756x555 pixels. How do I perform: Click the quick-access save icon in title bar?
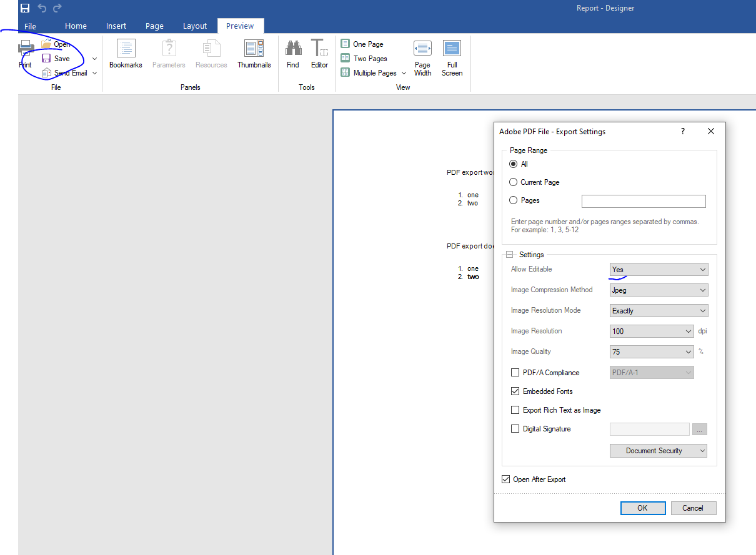click(25, 8)
